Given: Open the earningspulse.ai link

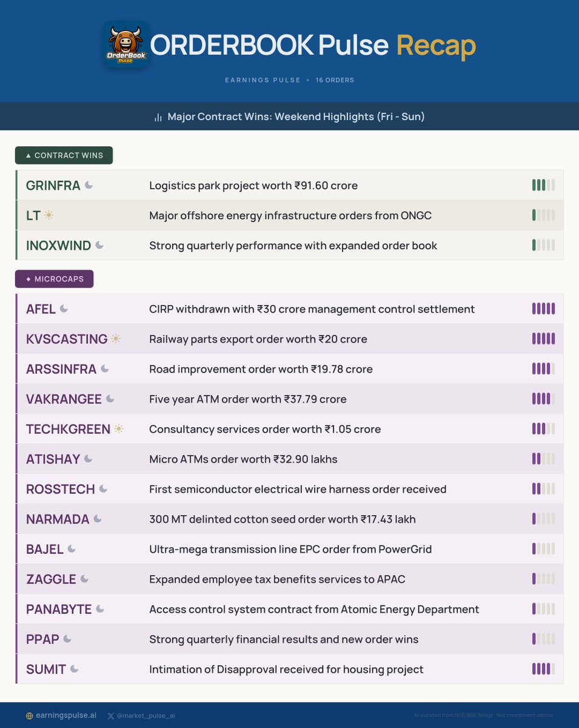Looking at the screenshot, I should [x=65, y=716].
